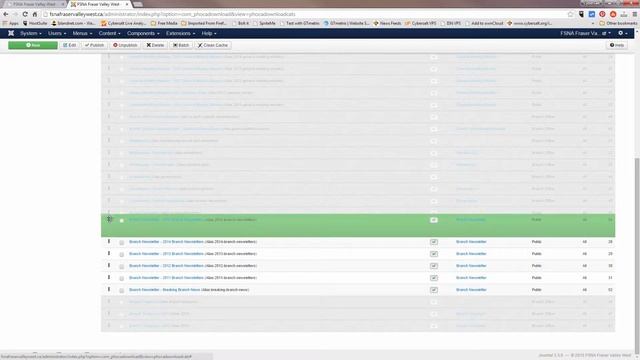Open Branch Newsletter - Breaking Branch News title
Viewport: 640px width, 360px height.
pyautogui.click(x=164, y=290)
